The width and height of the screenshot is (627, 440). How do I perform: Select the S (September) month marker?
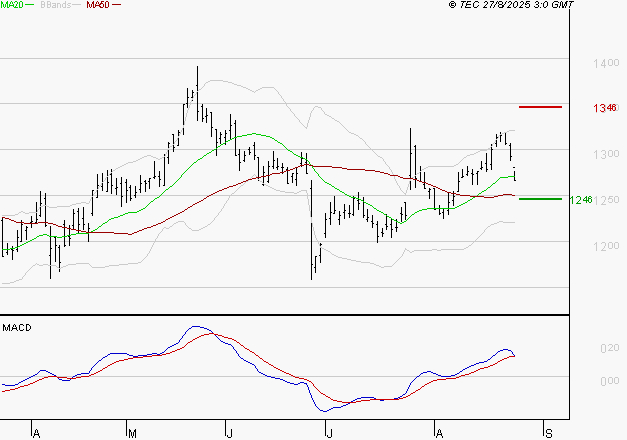547,433
